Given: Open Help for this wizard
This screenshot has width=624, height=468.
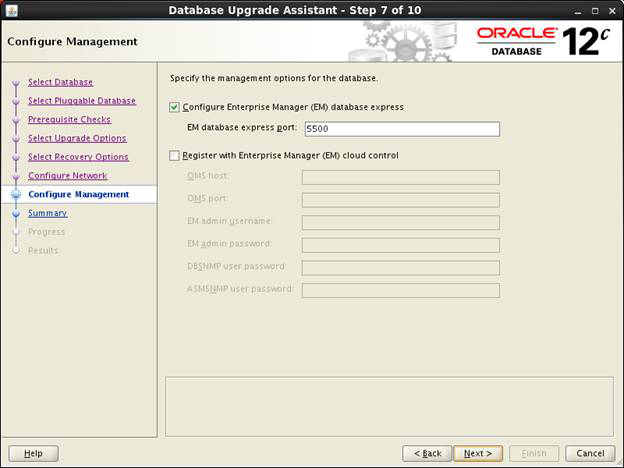Looking at the screenshot, I should [x=33, y=453].
